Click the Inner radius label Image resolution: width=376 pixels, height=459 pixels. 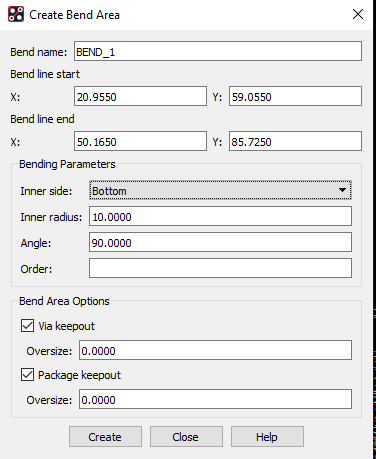tap(51, 217)
